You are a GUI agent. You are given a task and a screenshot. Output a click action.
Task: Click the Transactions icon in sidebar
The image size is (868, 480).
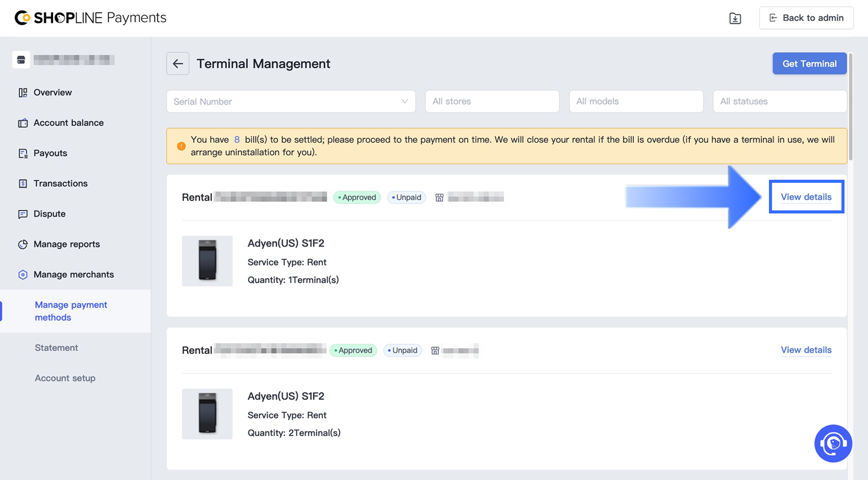pyautogui.click(x=23, y=183)
